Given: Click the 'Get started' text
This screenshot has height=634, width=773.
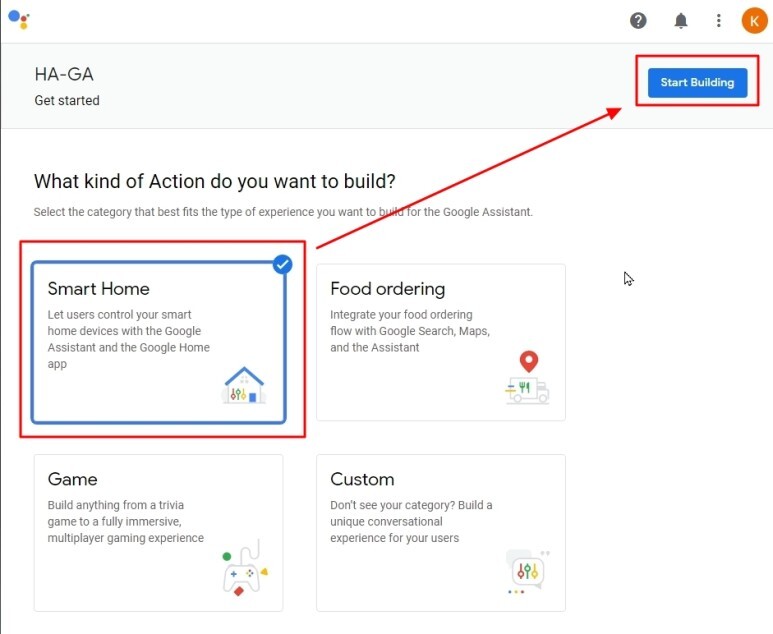Looking at the screenshot, I should pos(67,101).
